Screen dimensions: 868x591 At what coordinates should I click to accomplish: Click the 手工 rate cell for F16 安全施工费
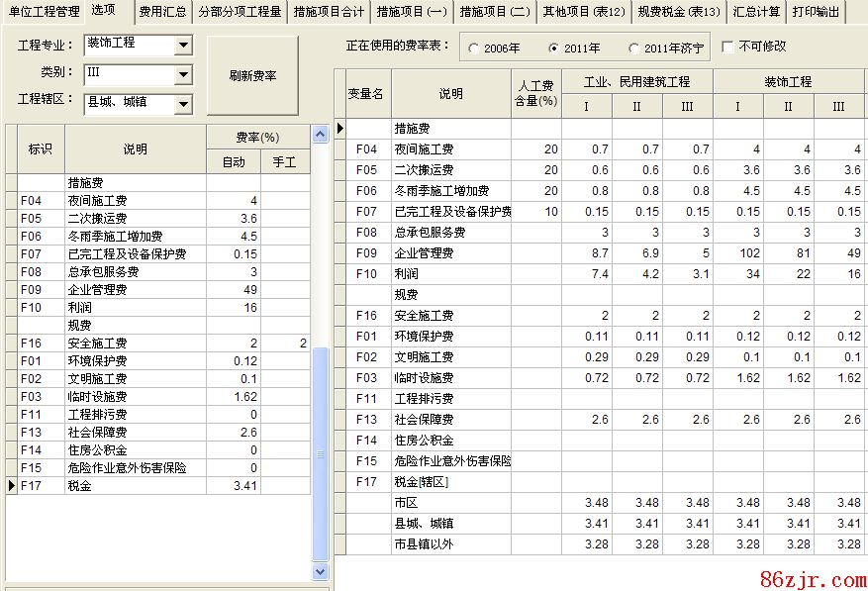click(285, 344)
